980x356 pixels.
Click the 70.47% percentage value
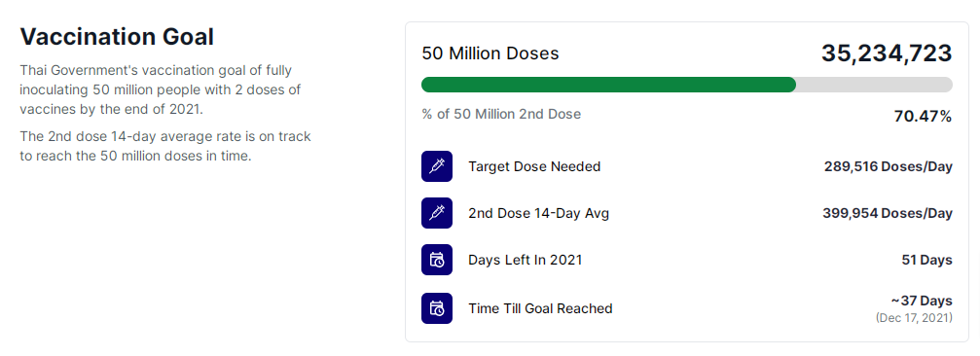click(x=923, y=116)
